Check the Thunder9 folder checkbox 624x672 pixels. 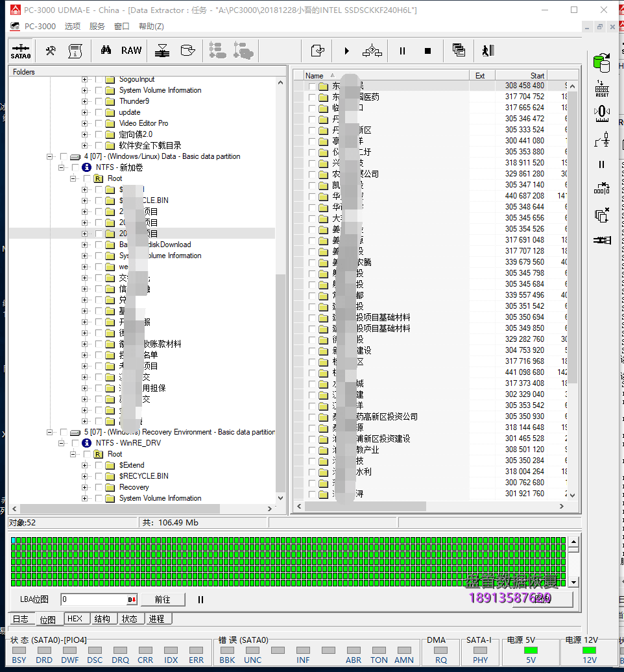(x=99, y=101)
